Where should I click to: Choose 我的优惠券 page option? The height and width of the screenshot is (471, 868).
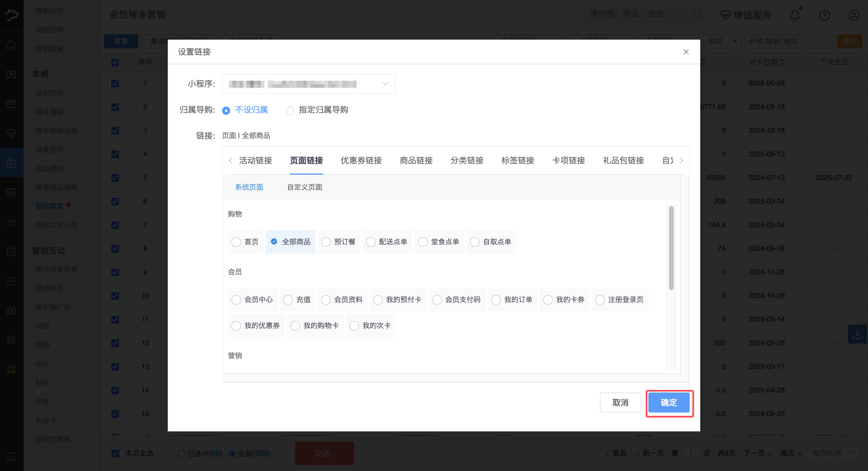coord(256,326)
